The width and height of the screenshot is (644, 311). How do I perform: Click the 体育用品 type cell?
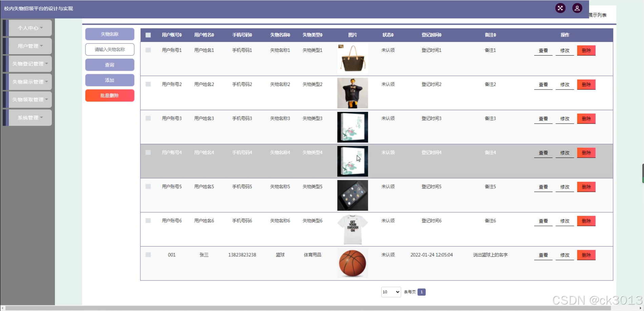pos(313,255)
